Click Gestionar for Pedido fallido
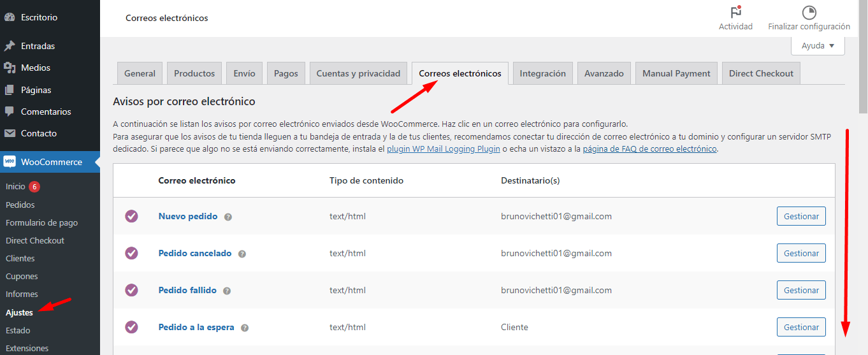868x355 pixels. (801, 290)
